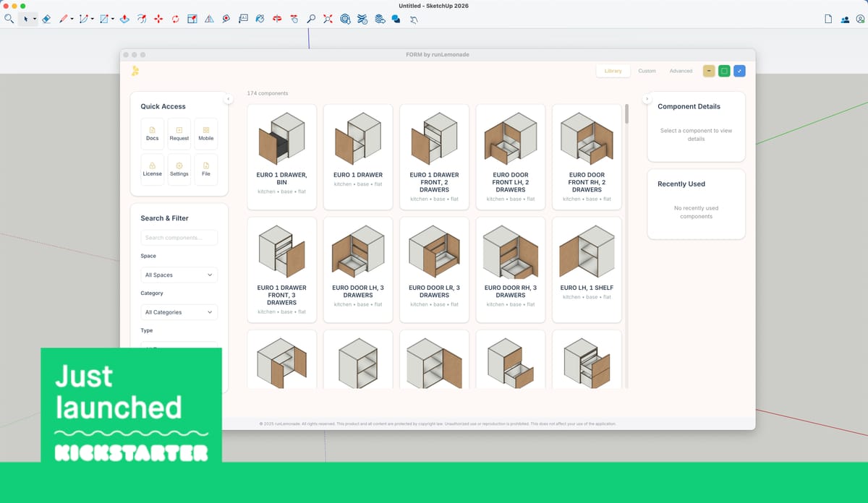Open the Advanced tab
The width and height of the screenshot is (868, 503).
(x=681, y=71)
